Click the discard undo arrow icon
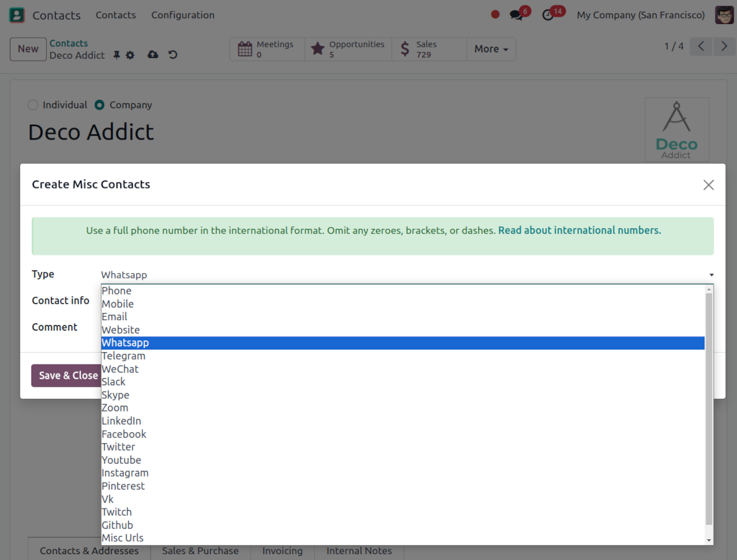737x560 pixels. pyautogui.click(x=173, y=55)
